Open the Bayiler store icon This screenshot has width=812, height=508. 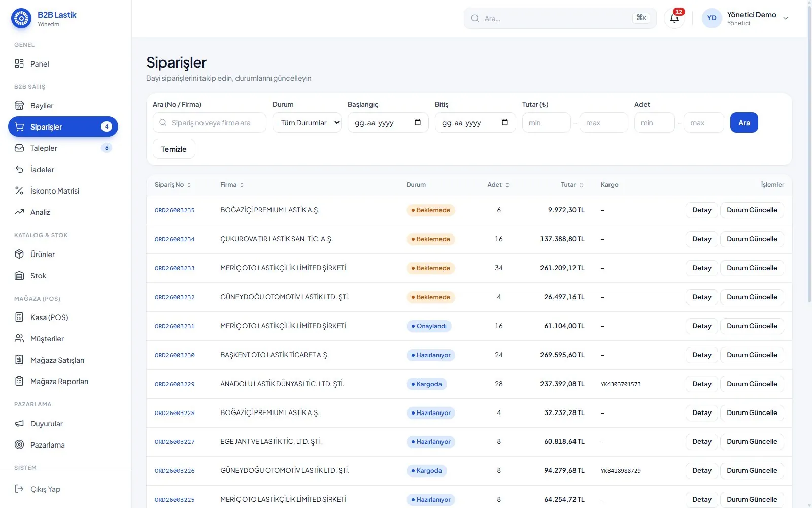tap(19, 105)
